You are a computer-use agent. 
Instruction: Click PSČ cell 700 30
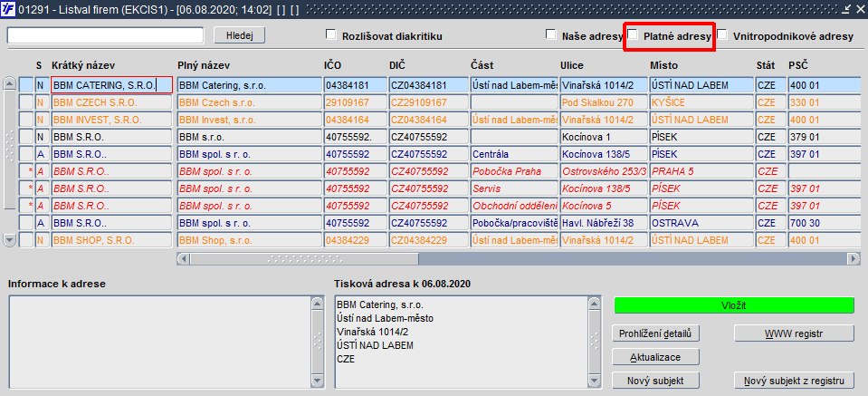click(x=825, y=223)
